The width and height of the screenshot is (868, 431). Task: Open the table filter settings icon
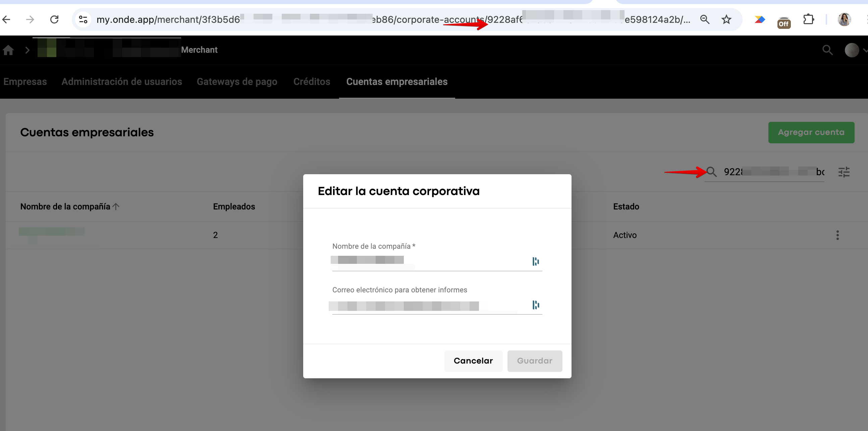pos(844,172)
